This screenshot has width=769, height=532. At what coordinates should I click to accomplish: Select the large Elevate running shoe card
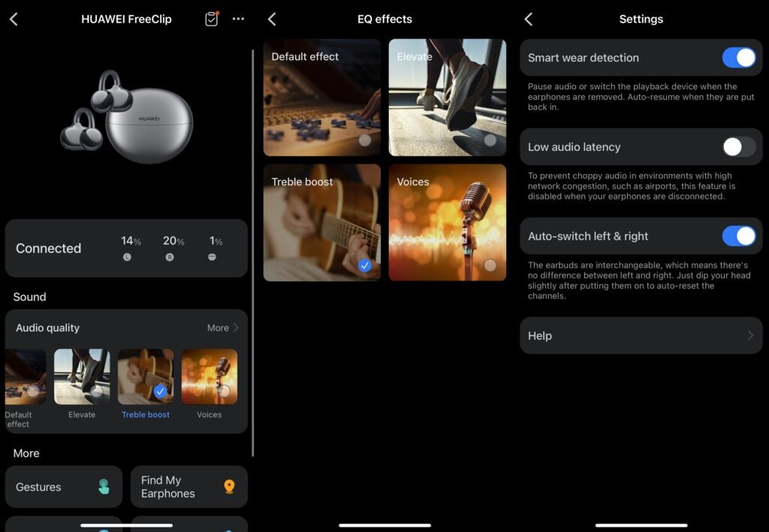[x=448, y=98]
